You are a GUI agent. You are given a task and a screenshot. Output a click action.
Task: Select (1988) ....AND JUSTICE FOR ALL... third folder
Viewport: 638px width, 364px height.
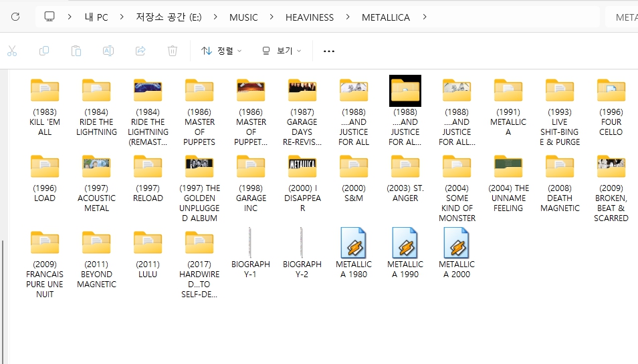457,112
